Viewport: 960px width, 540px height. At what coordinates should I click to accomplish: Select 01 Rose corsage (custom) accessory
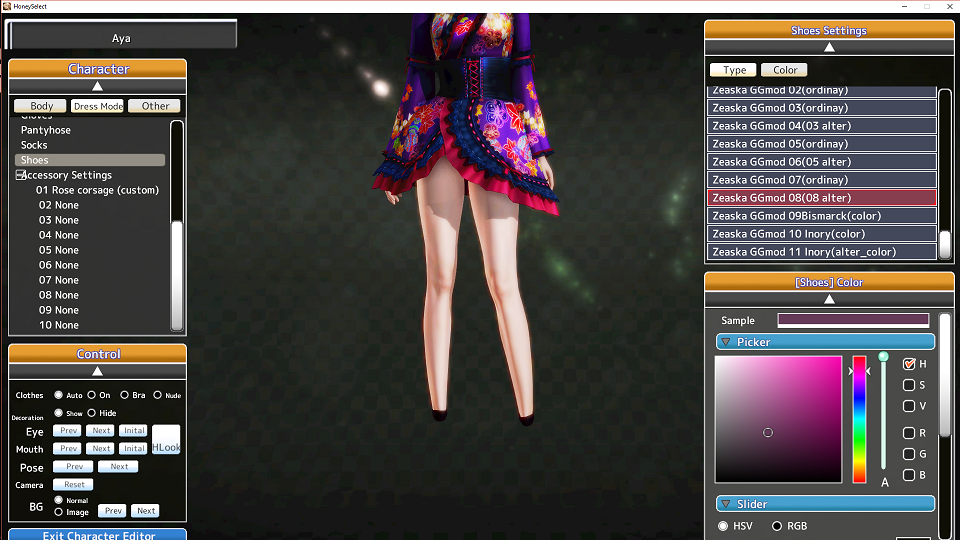pyautogui.click(x=97, y=190)
